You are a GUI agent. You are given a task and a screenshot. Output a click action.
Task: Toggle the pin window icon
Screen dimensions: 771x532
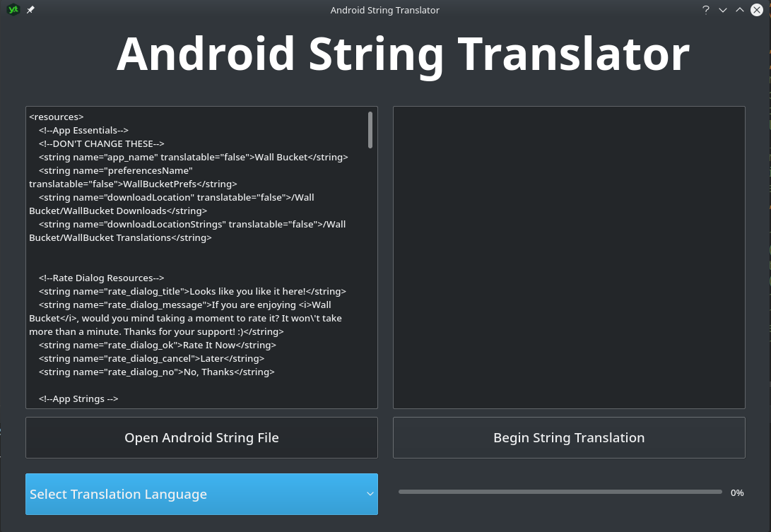tap(30, 10)
